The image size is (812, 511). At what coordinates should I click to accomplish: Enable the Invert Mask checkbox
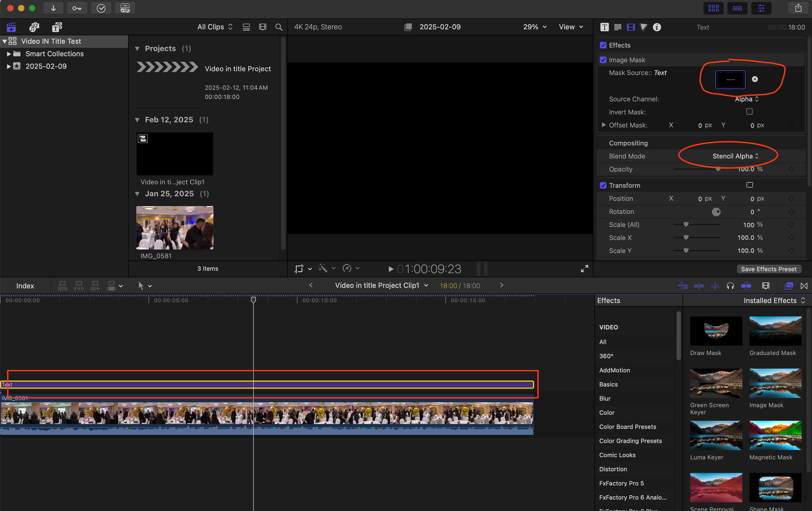(x=749, y=111)
